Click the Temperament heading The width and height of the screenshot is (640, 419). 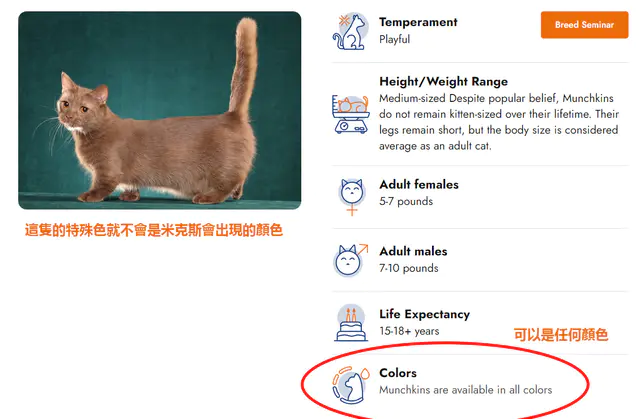pyautogui.click(x=418, y=22)
